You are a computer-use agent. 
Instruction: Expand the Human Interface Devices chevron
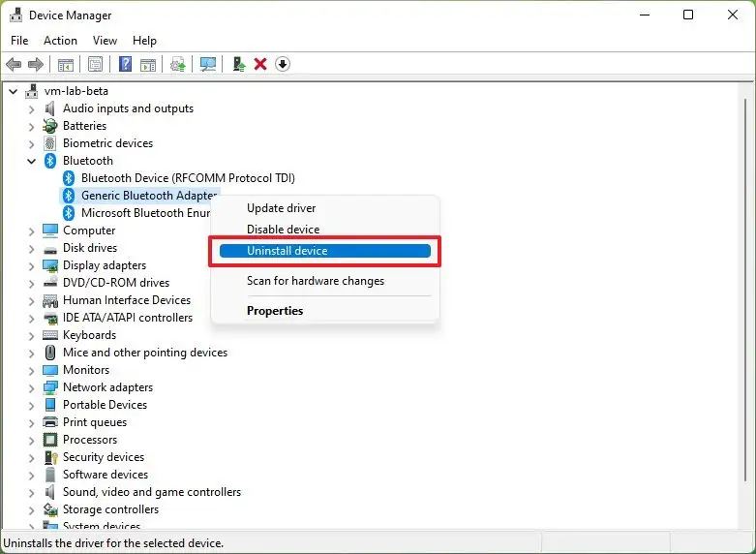coord(32,301)
